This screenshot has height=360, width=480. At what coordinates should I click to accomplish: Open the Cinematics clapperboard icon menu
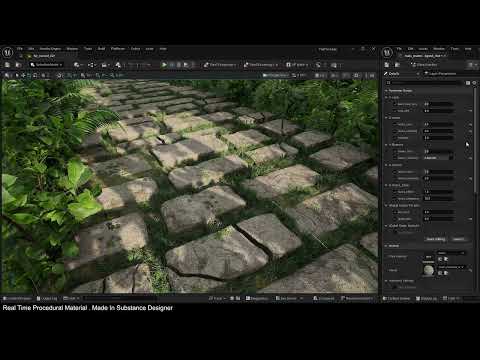(105, 65)
